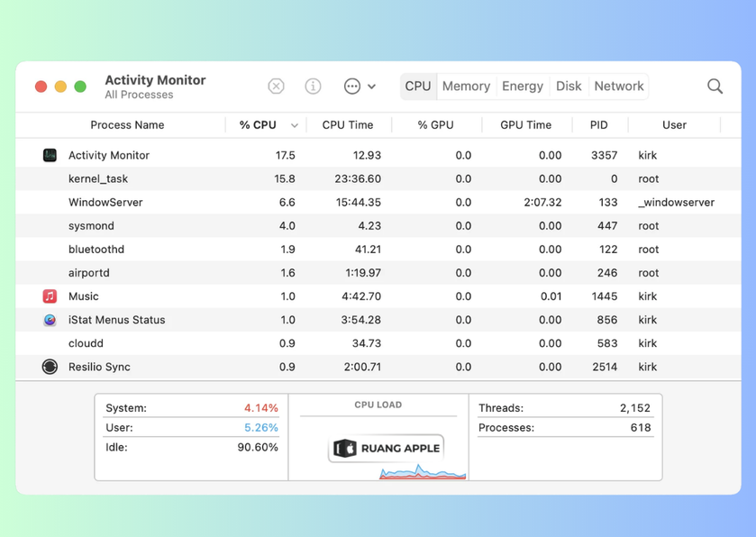
Task: Click the Resilio Sync icon
Action: click(50, 367)
